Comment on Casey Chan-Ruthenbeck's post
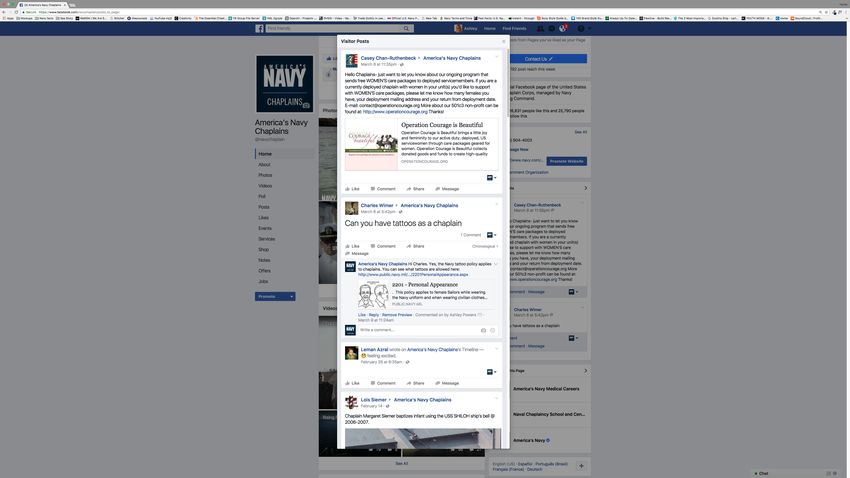 (383, 189)
